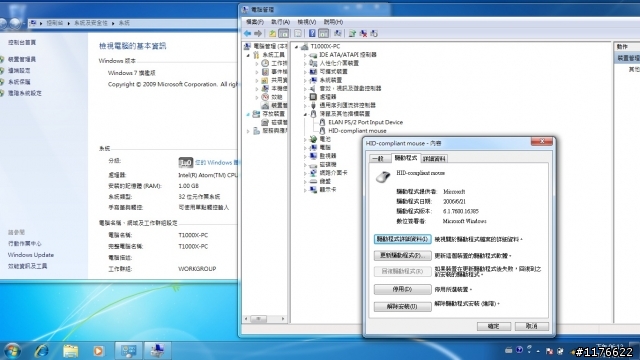The height and width of the screenshot is (360, 640).
Task: Select the IDE ATA/ATAPI controller icon
Action: (x=313, y=55)
